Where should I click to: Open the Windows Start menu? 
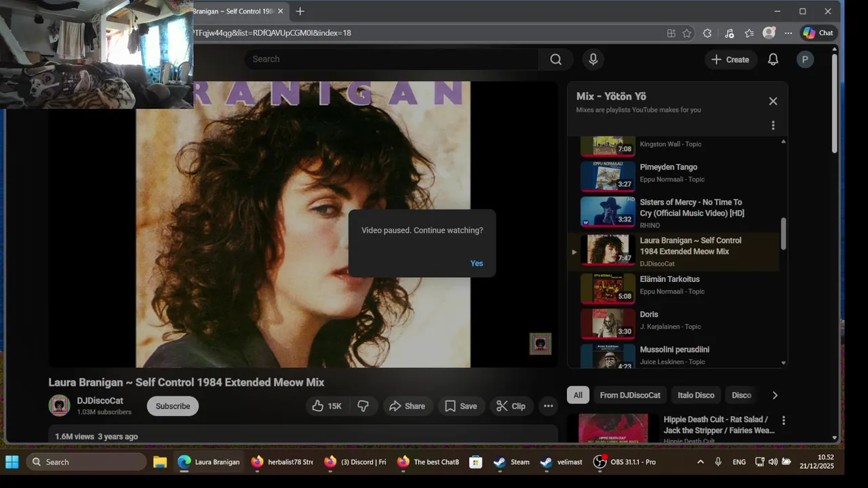(12, 462)
